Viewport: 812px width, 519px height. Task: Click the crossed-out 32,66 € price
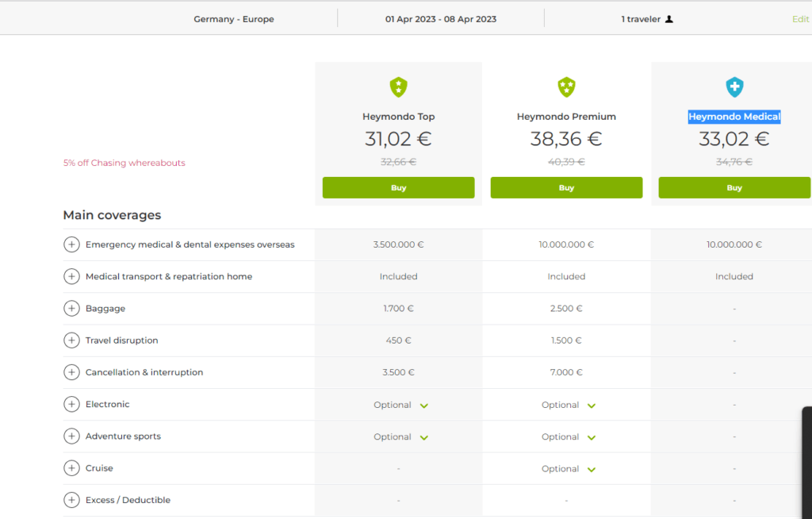coord(398,162)
